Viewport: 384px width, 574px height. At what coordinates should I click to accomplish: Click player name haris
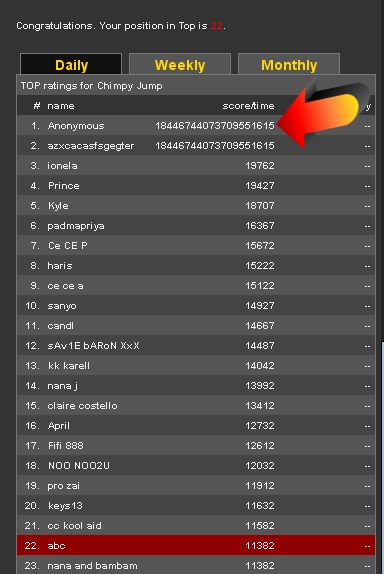click(60, 266)
